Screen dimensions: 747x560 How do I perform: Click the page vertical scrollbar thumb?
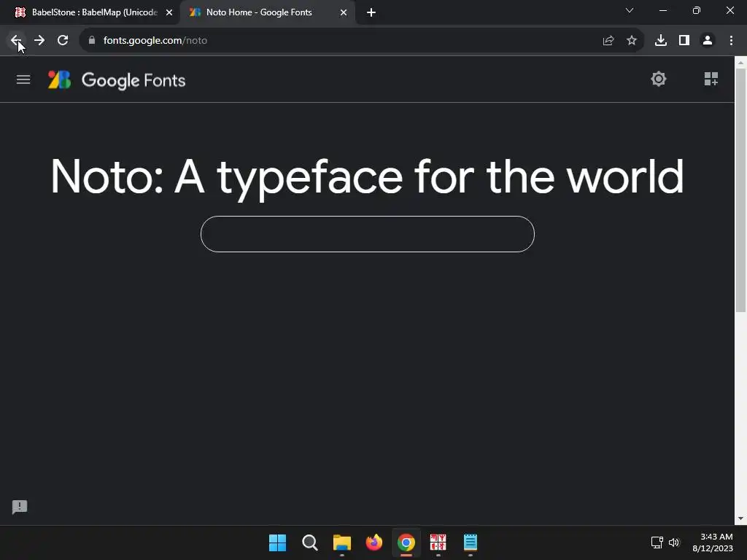(x=740, y=190)
